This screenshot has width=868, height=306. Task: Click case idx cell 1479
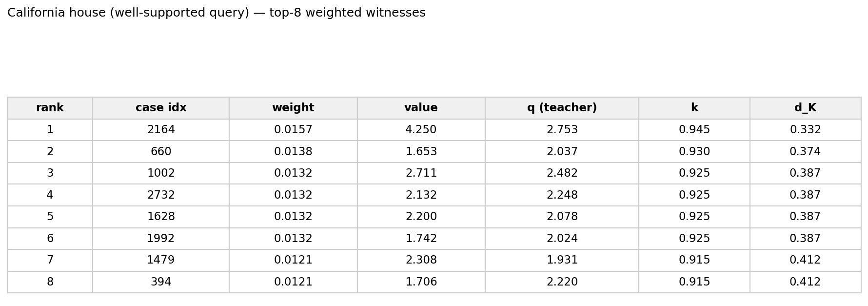(x=161, y=260)
